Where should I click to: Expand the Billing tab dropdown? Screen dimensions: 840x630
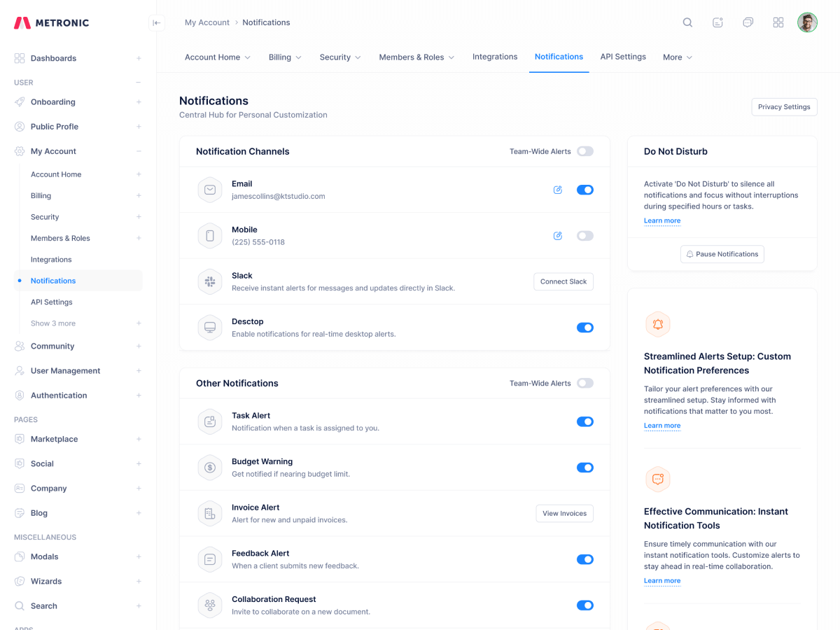(x=285, y=57)
